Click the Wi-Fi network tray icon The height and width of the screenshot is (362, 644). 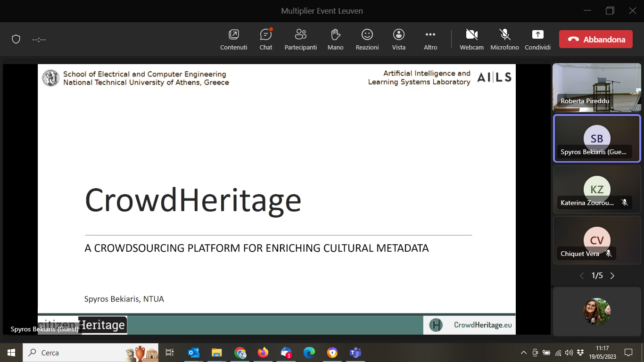[x=558, y=353]
